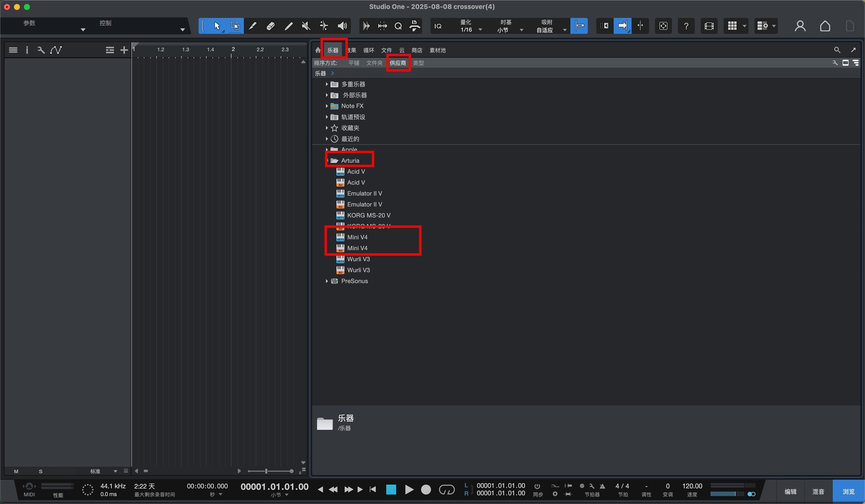
Task: Toggle metronome click icon
Action: [602, 486]
